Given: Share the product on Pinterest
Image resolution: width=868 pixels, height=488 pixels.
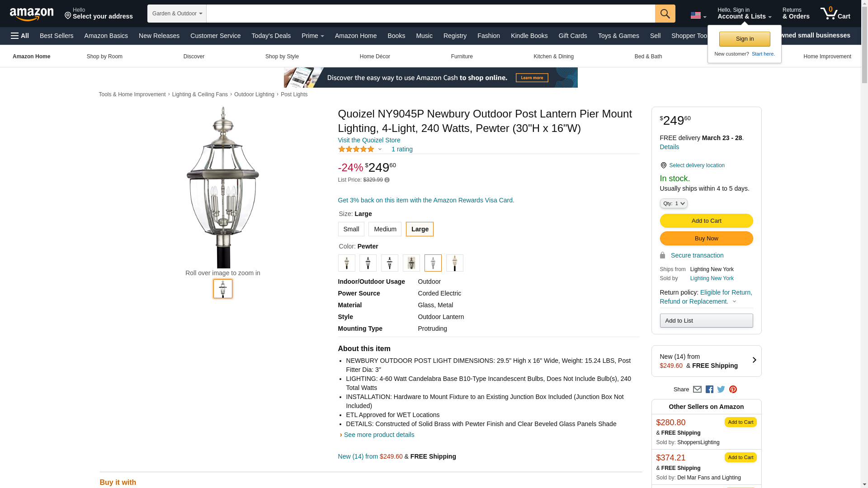Looking at the screenshot, I should coord(733,389).
